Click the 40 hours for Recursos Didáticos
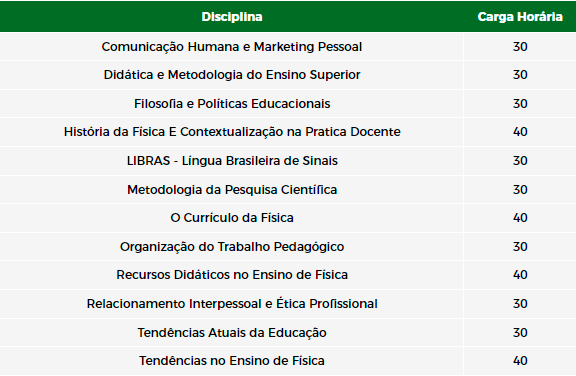Screen dimensions: 576x376 point(520,275)
